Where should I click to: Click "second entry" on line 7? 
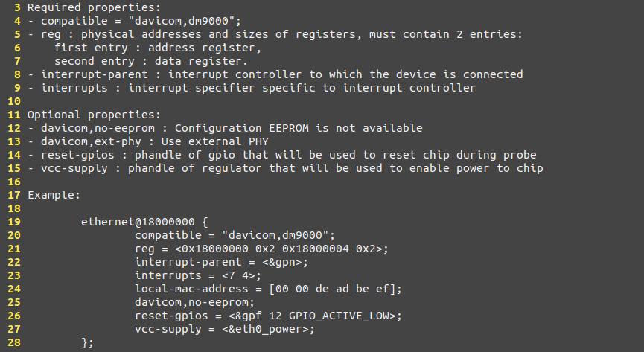(95, 61)
